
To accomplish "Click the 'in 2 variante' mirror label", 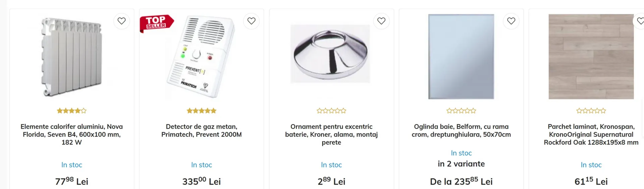I will click(x=461, y=164).
